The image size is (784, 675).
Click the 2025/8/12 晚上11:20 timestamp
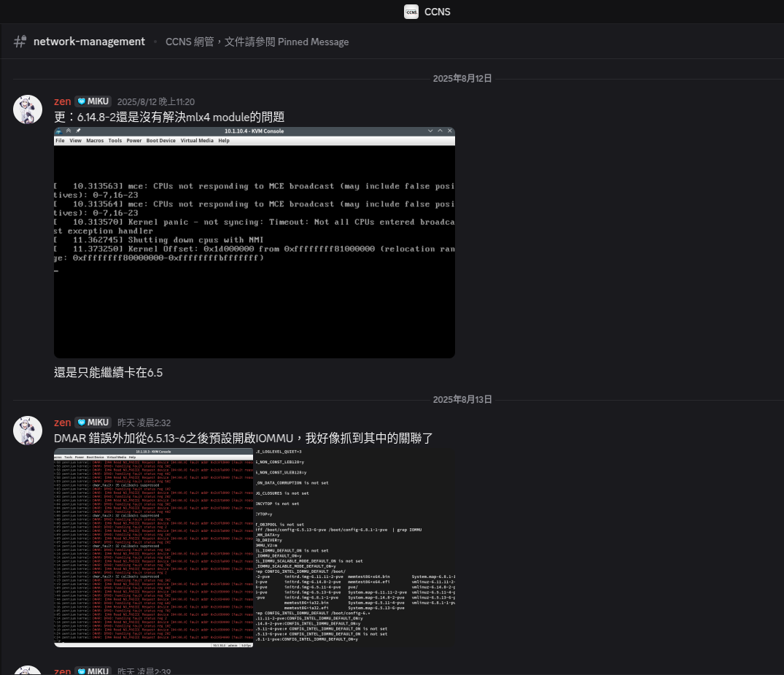[x=156, y=102]
